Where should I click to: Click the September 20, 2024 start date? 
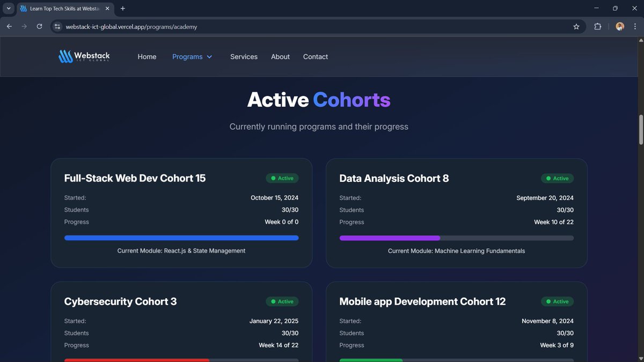pyautogui.click(x=545, y=198)
